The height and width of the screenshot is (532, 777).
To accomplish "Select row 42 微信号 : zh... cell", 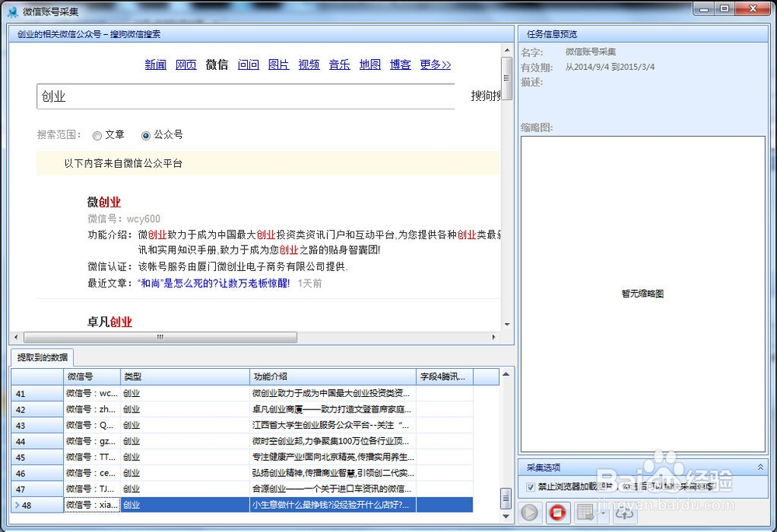I will (x=92, y=409).
